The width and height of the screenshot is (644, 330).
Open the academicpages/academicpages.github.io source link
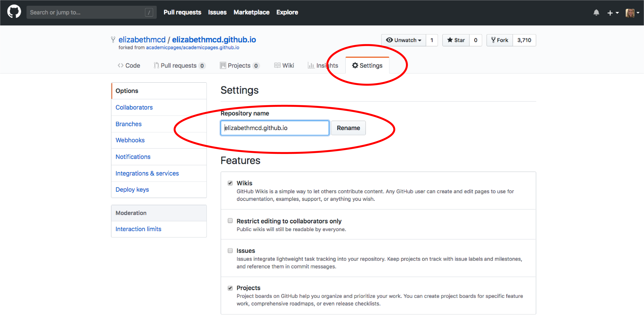coord(193,47)
